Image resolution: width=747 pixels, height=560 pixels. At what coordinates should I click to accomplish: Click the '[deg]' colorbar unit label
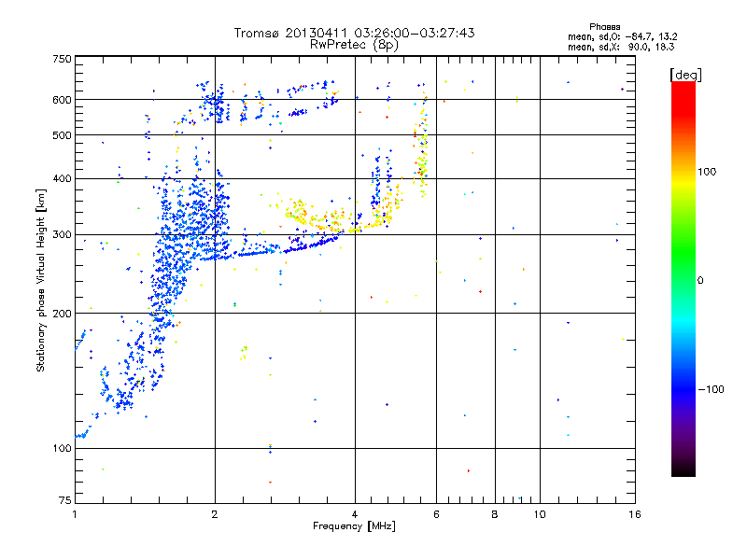685,75
